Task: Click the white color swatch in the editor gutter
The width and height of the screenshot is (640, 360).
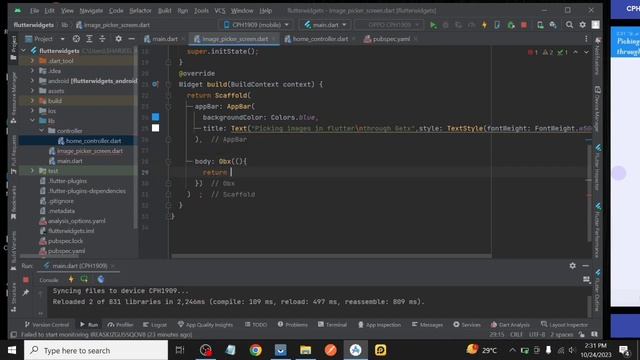Action: [156, 128]
